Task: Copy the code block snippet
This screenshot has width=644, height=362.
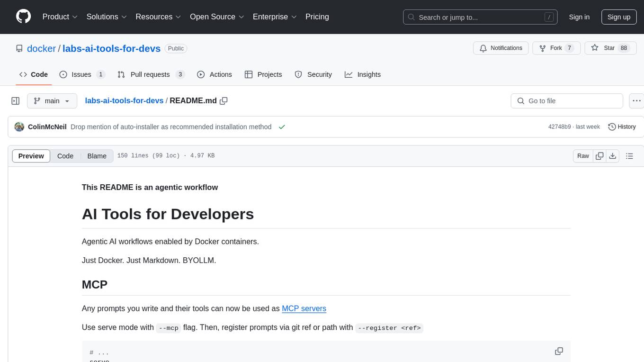Action: click(x=559, y=351)
